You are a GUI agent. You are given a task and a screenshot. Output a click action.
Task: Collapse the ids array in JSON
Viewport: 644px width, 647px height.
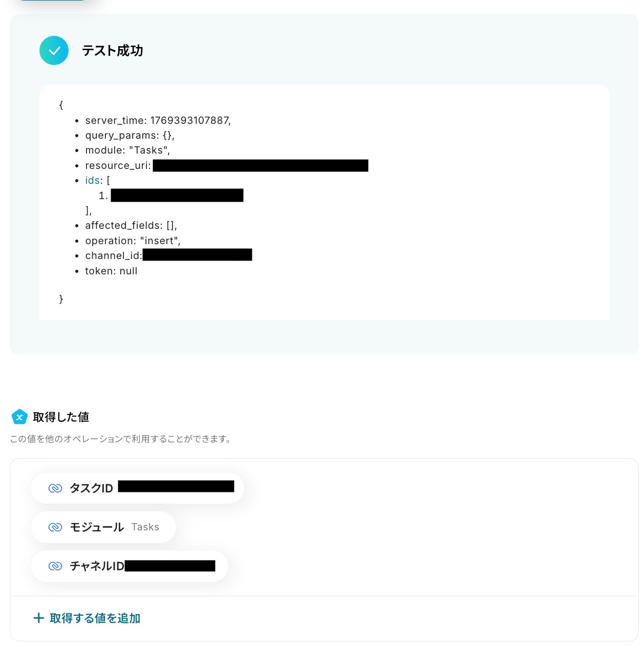93,181
